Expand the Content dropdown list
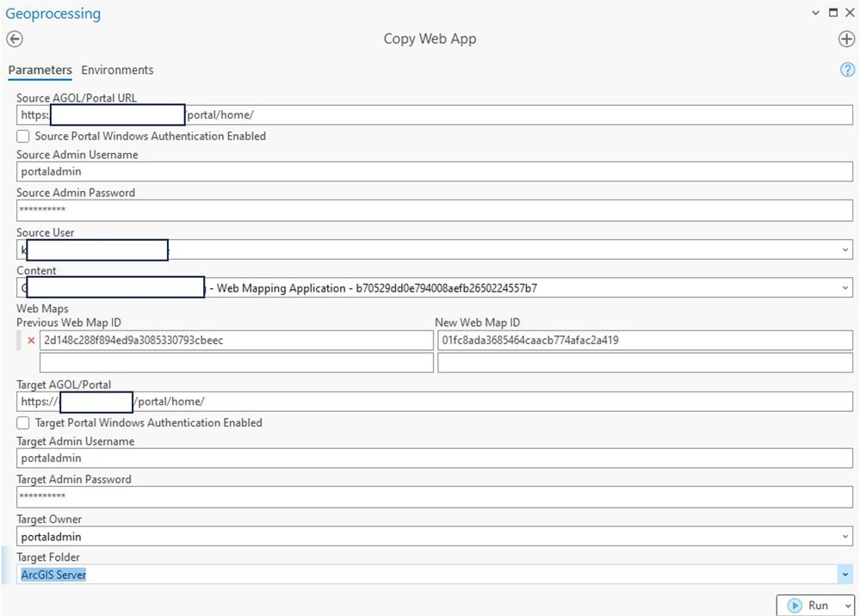Image resolution: width=860 pixels, height=616 pixels. pyautogui.click(x=845, y=288)
